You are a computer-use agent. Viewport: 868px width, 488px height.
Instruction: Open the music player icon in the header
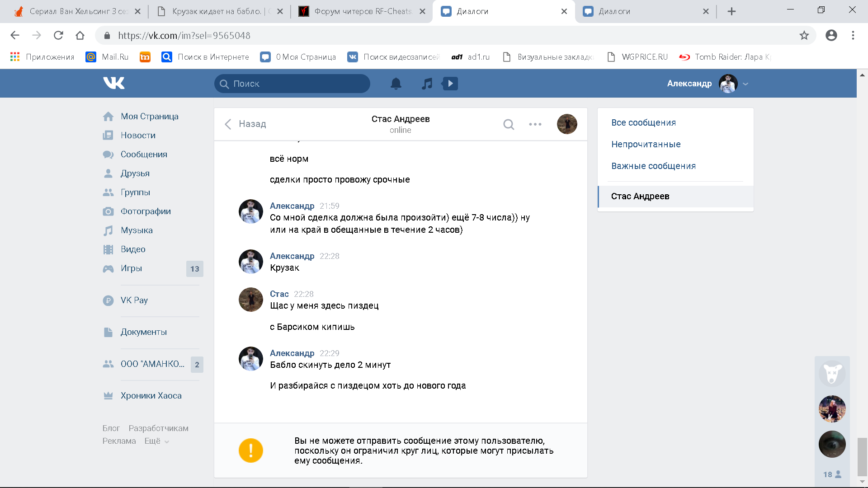427,84
